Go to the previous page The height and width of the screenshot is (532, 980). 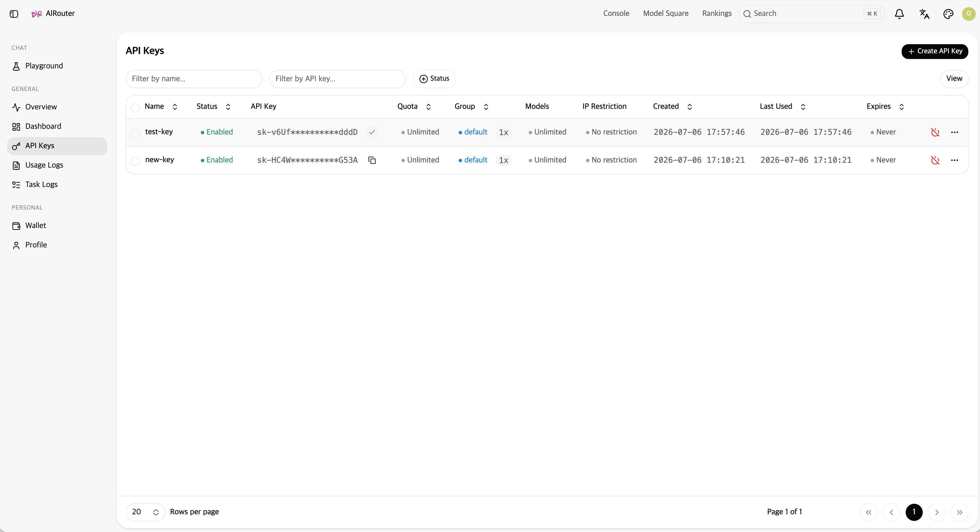point(891,512)
